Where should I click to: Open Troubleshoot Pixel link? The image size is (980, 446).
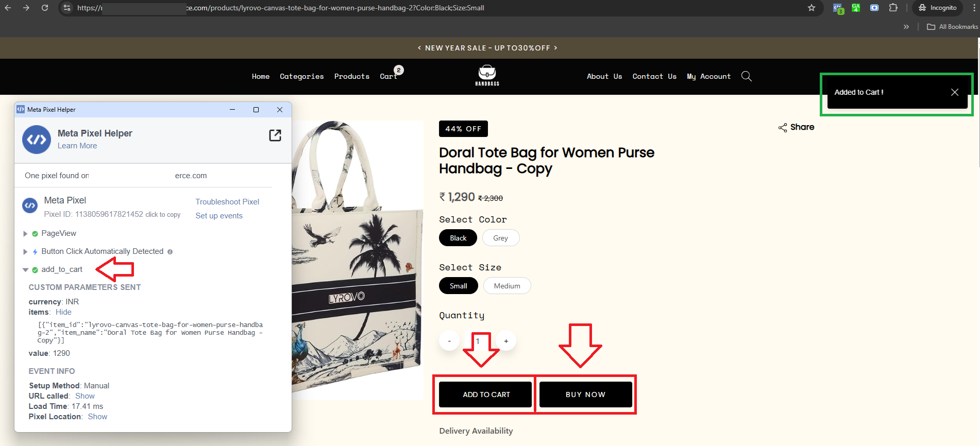pos(227,202)
